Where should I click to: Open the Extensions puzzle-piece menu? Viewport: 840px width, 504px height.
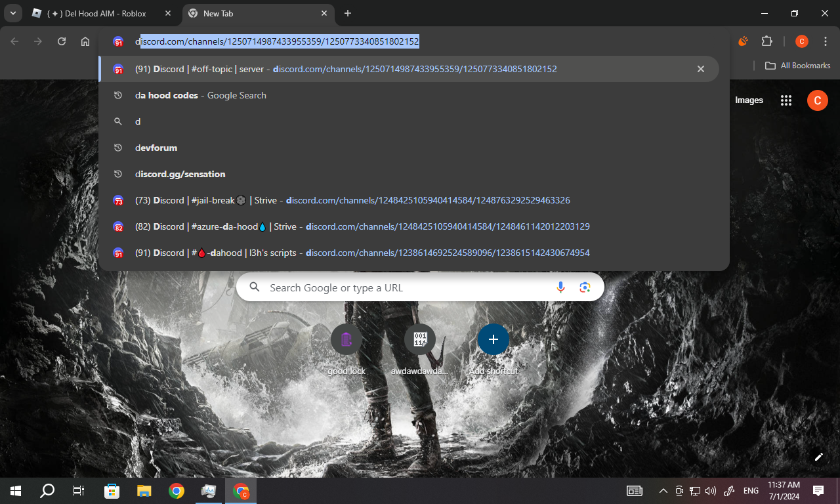point(766,41)
